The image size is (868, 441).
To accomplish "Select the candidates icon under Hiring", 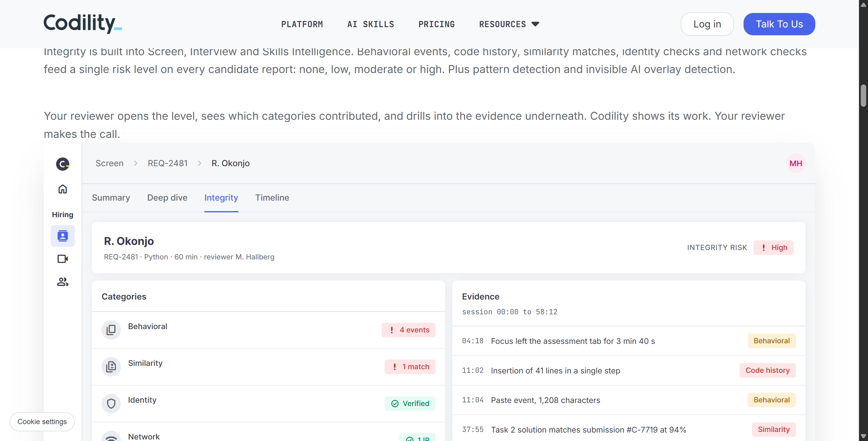I will (63, 236).
